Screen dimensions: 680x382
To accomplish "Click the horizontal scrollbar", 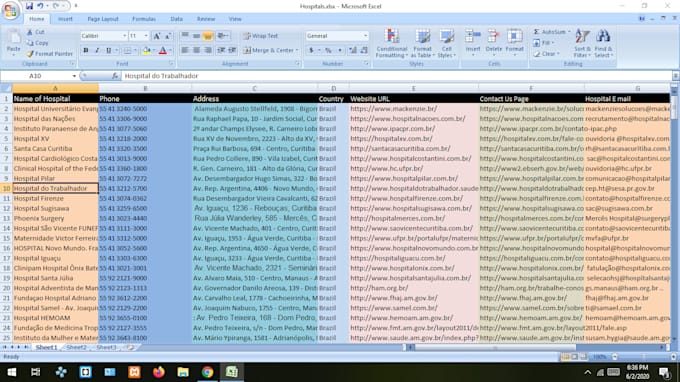I will 495,347.
